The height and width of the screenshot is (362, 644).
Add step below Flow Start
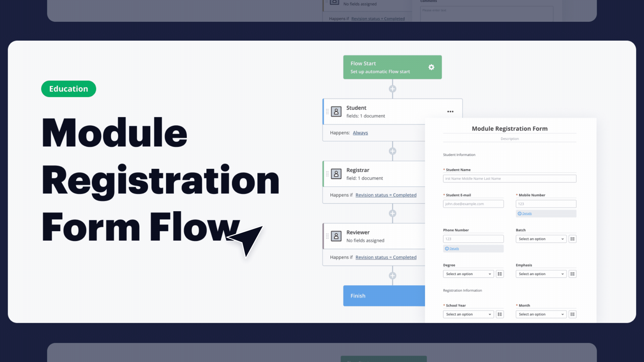pyautogui.click(x=392, y=89)
